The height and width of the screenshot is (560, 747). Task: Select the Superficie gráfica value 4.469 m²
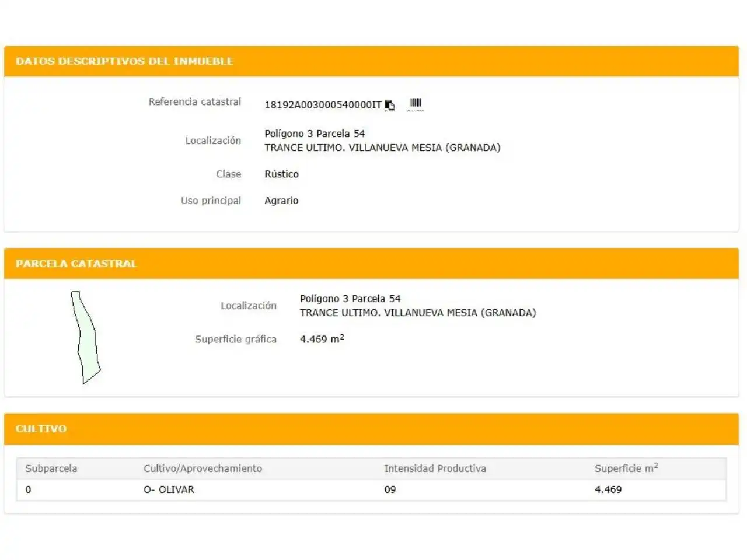point(322,339)
